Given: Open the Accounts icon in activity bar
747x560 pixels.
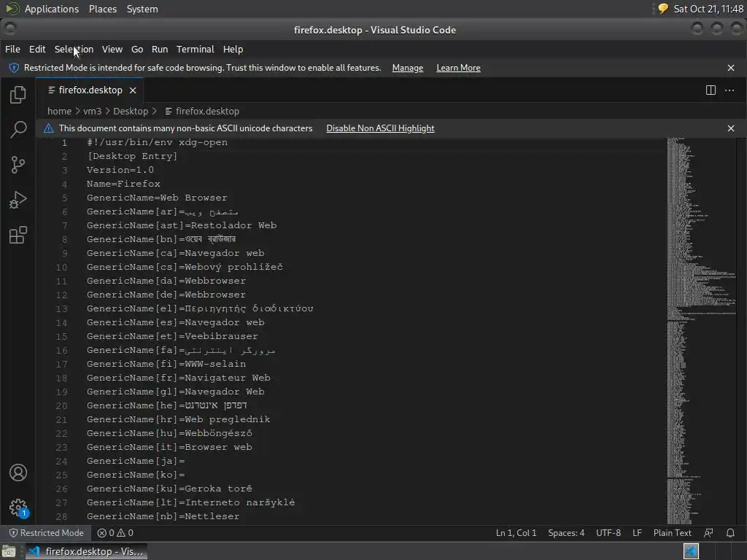Looking at the screenshot, I should 18,472.
